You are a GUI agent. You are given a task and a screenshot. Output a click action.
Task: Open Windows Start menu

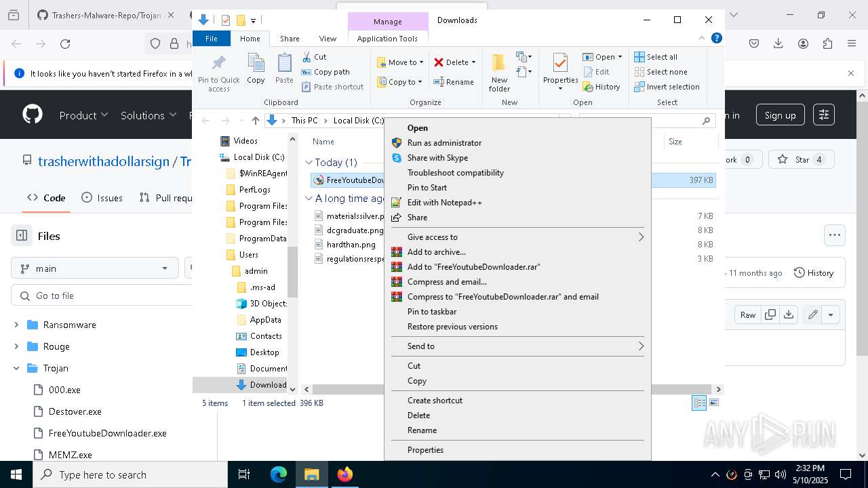pos(16,474)
